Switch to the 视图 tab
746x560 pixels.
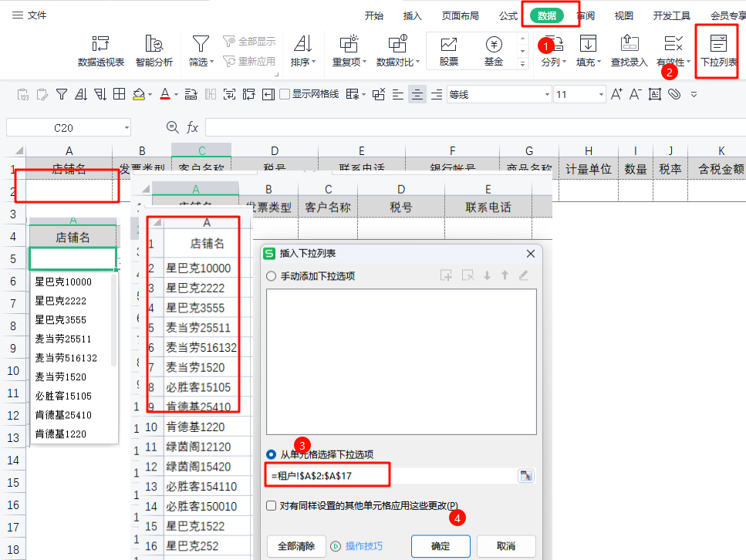coord(624,15)
